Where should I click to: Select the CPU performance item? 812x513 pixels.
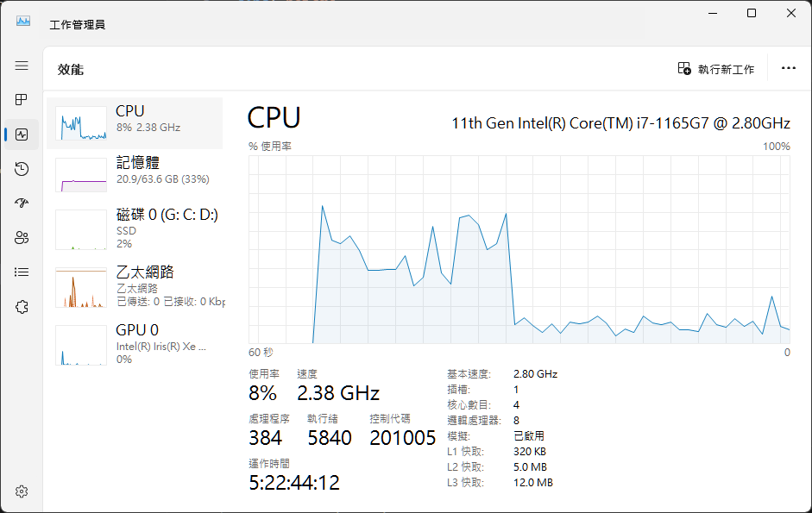click(x=135, y=123)
